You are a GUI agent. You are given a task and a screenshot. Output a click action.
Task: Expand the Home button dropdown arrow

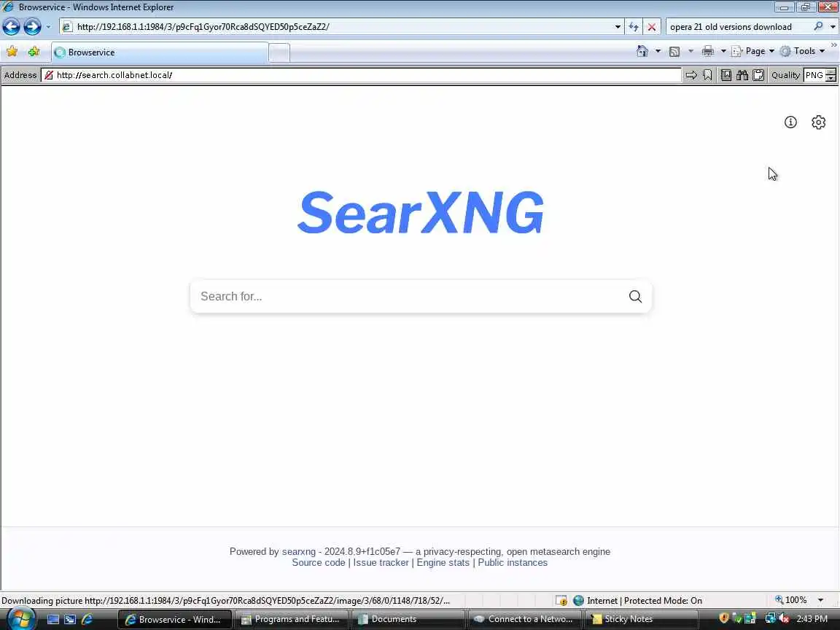click(x=658, y=52)
